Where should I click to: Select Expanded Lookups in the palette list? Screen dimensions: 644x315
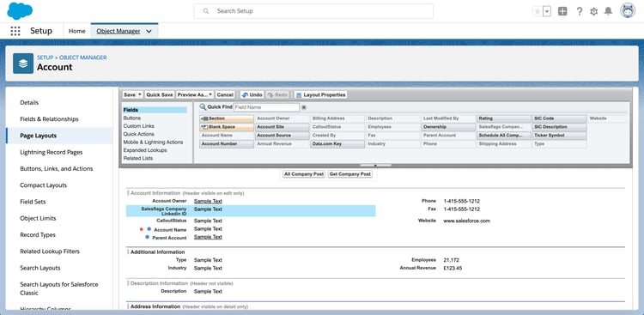click(x=145, y=150)
